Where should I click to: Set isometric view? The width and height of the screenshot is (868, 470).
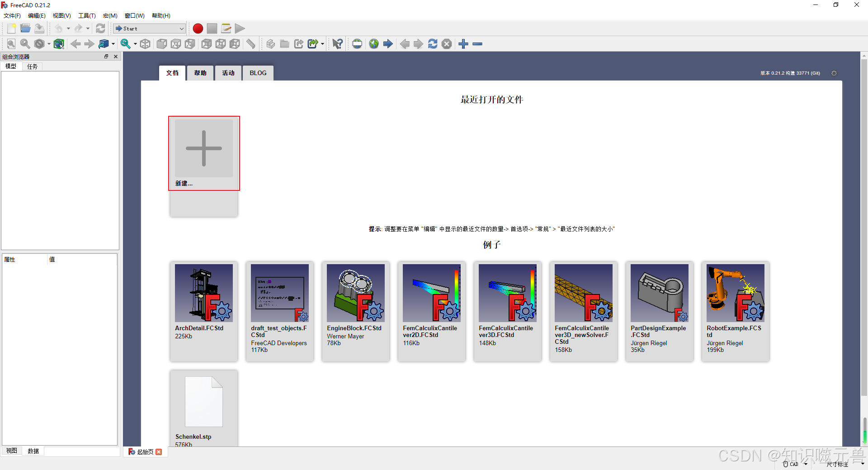coord(145,44)
